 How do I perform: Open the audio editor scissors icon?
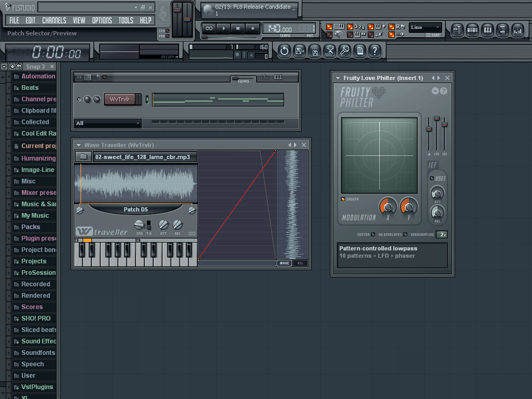click(x=330, y=51)
